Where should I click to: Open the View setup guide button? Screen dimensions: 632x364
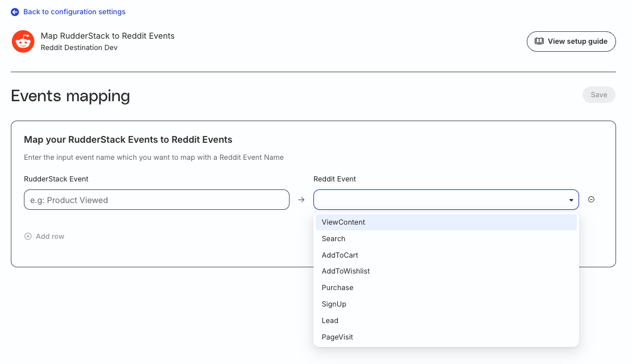tap(571, 42)
